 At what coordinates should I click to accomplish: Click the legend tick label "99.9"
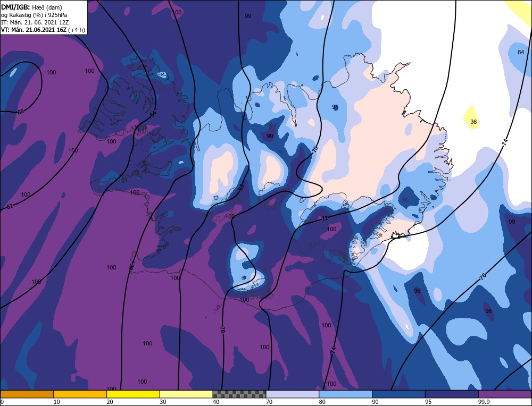tap(484, 402)
